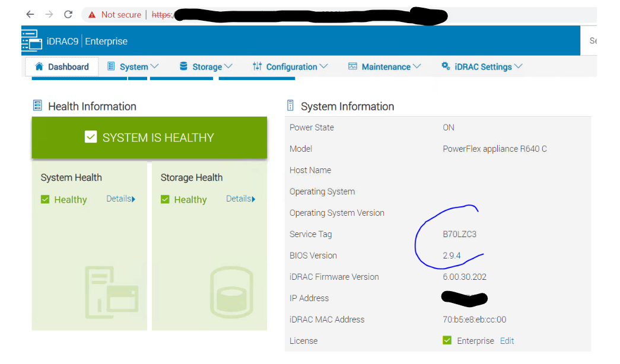
Task: Reload the page with the refresh button
Action: 68,14
